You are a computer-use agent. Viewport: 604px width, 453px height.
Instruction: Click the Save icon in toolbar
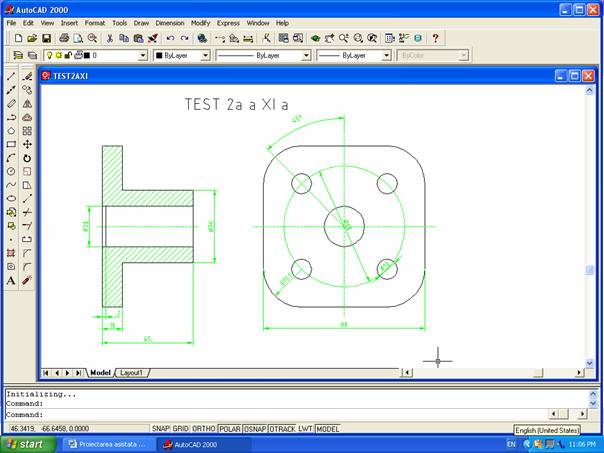tap(46, 38)
